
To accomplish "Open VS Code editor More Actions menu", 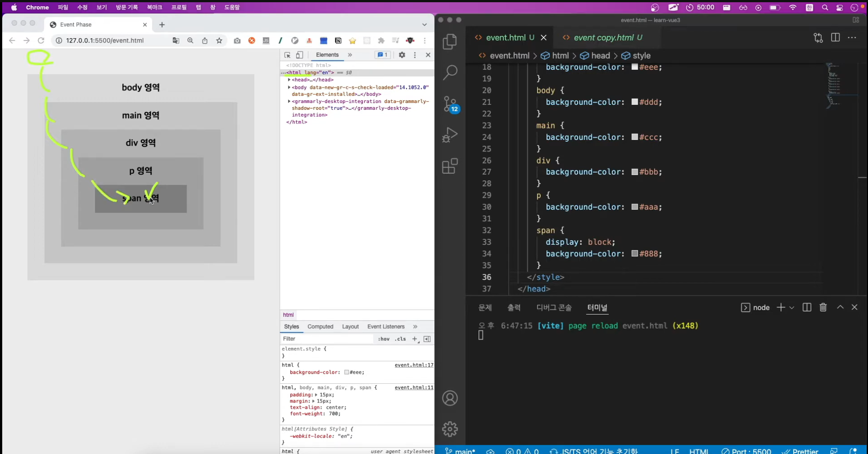I will [852, 37].
